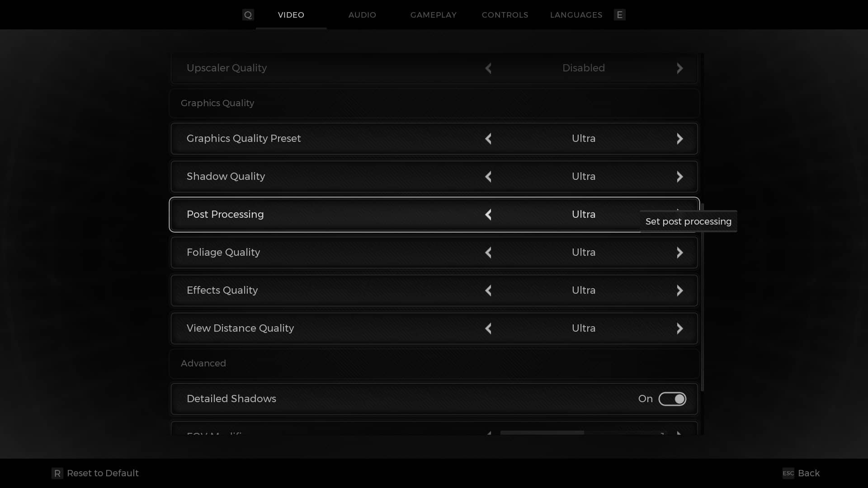Click the settings list scrollbar
Viewport: 868px width, 488px height.
coord(703,297)
